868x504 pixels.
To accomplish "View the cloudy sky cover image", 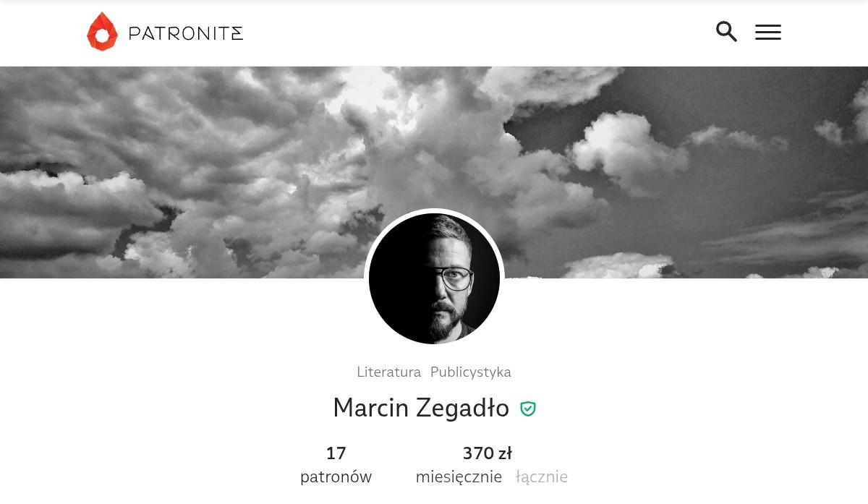I will click(434, 172).
